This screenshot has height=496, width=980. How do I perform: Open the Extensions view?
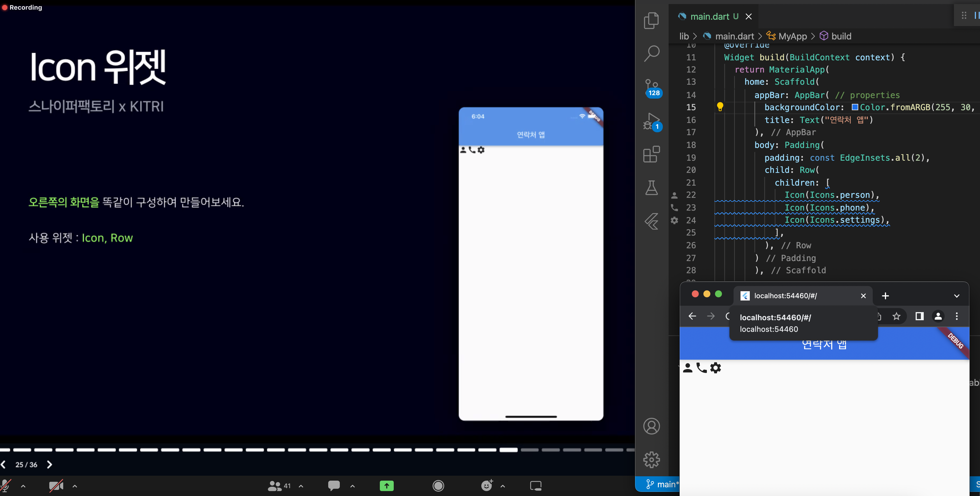coord(651,154)
